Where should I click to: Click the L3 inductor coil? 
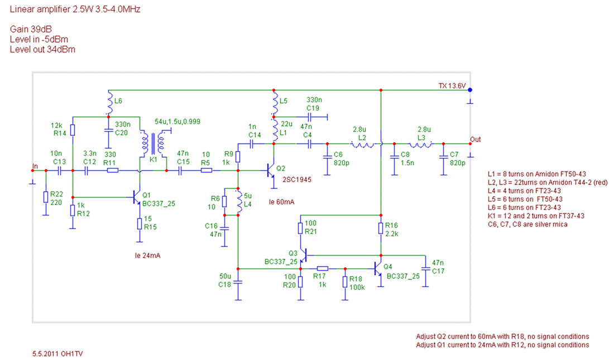[421, 145]
